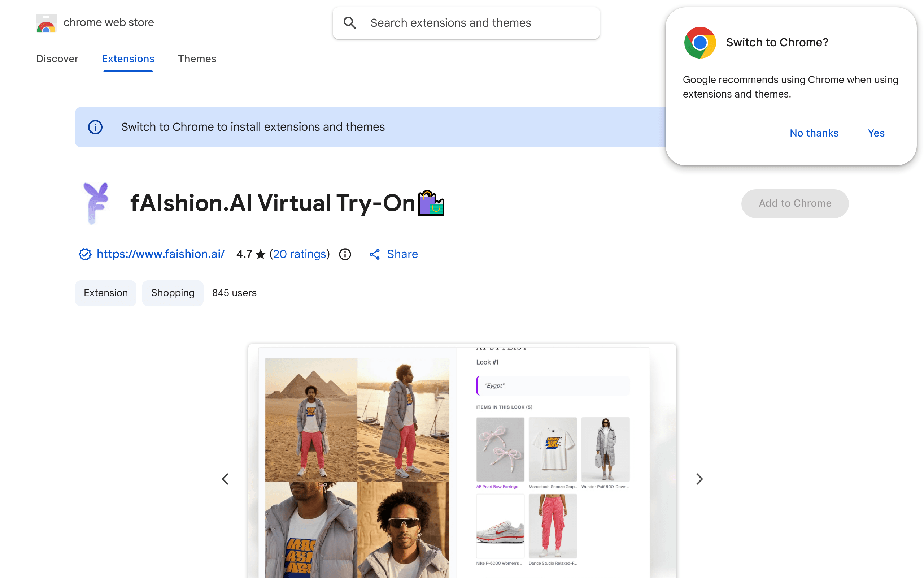Click the Nike P-6000 sneaker thumbnail

pyautogui.click(x=500, y=526)
